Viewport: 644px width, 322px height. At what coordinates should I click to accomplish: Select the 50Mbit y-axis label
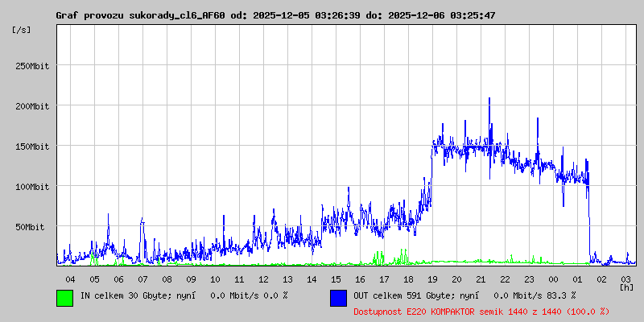pyautogui.click(x=35, y=227)
